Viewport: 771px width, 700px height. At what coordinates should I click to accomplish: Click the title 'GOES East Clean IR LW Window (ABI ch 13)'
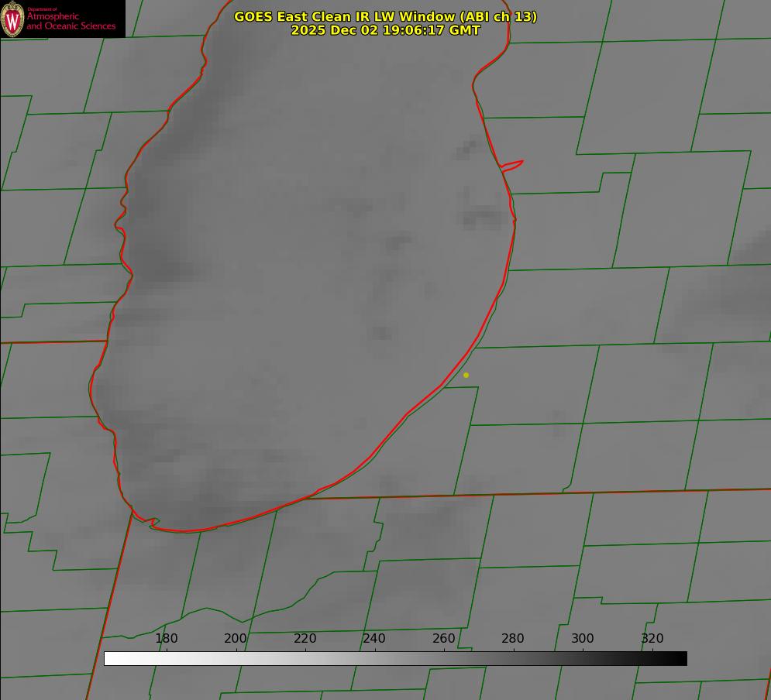386,17
